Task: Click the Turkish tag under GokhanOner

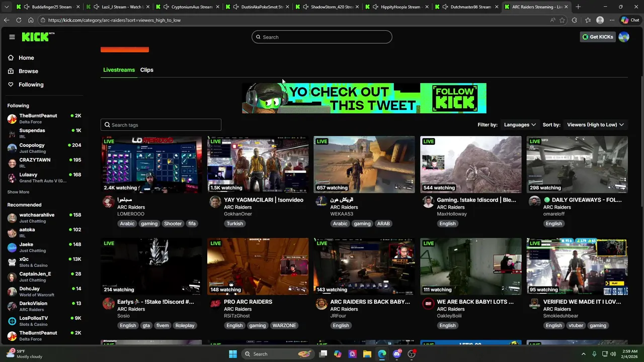Action: tap(235, 224)
